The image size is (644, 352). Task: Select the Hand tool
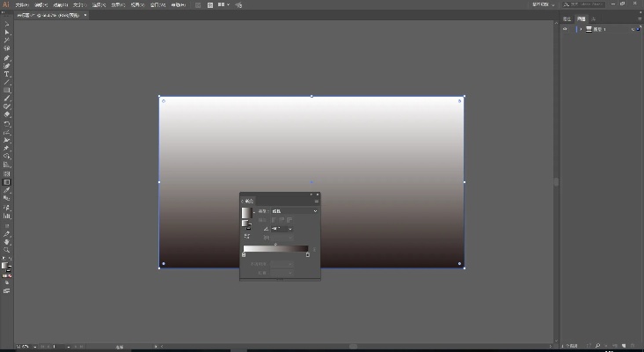(x=6, y=242)
